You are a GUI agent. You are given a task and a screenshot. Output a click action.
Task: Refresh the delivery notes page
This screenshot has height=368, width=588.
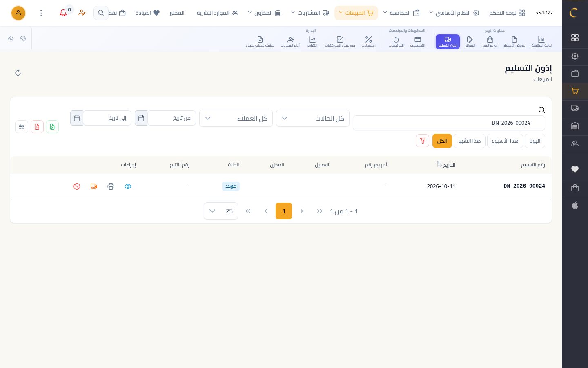(18, 73)
